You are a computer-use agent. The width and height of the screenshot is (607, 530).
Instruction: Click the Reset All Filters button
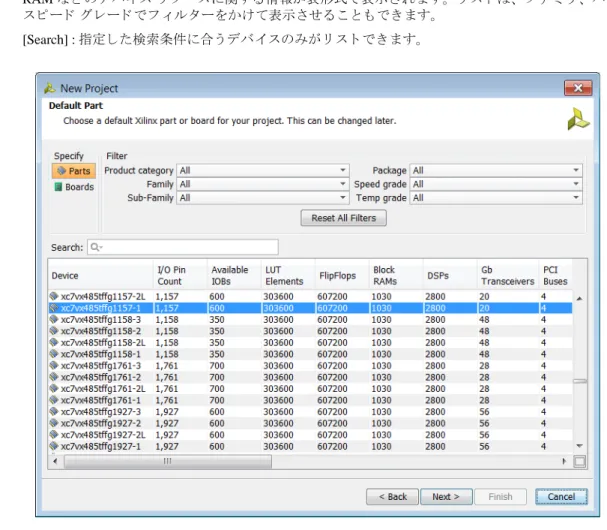click(x=343, y=218)
